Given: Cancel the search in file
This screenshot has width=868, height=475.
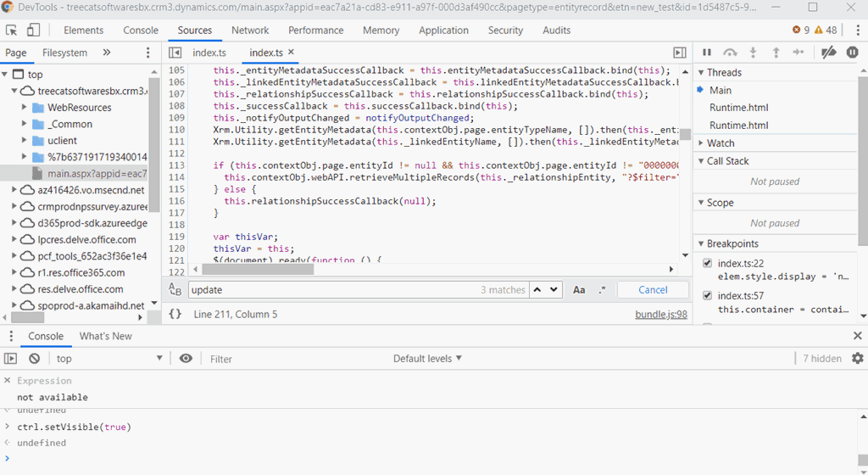Looking at the screenshot, I should 654,289.
